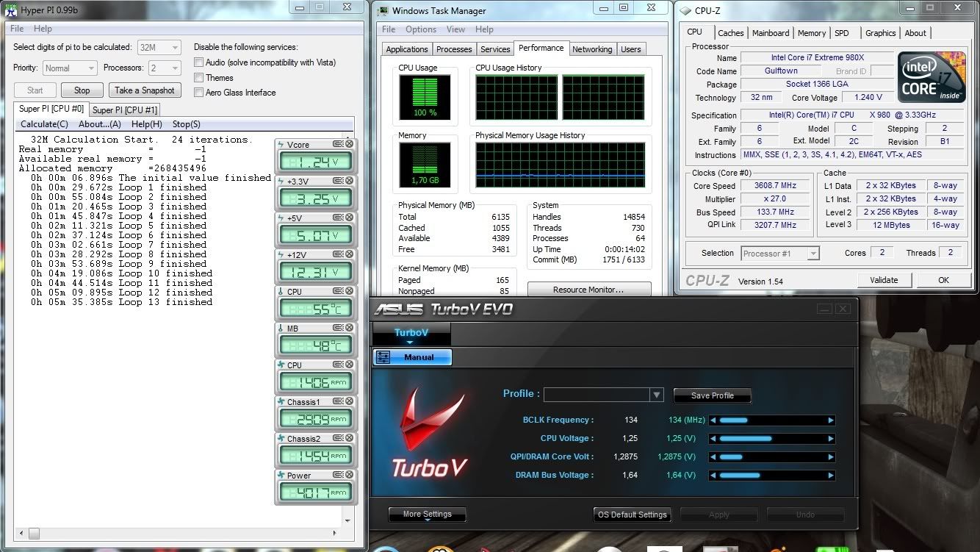This screenshot has height=552, width=980.
Task: Enable the Audio service checkbox in Hyper PI
Action: point(199,62)
